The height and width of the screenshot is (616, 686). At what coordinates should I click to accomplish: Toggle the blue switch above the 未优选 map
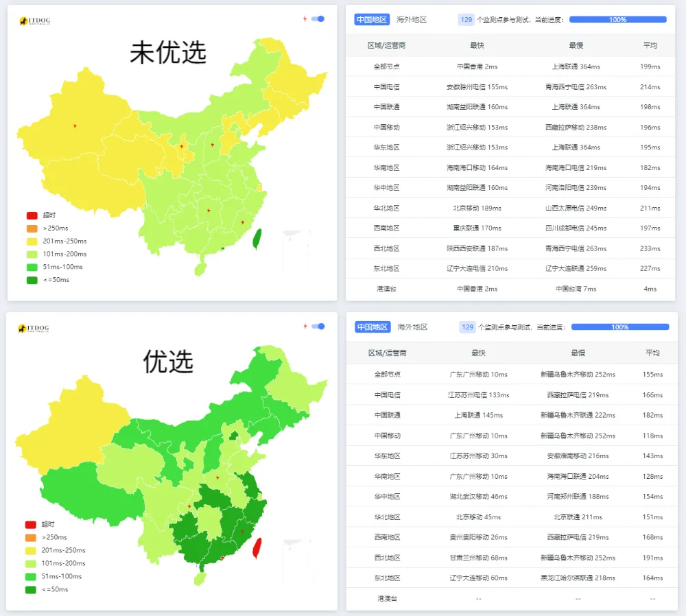coord(318,19)
